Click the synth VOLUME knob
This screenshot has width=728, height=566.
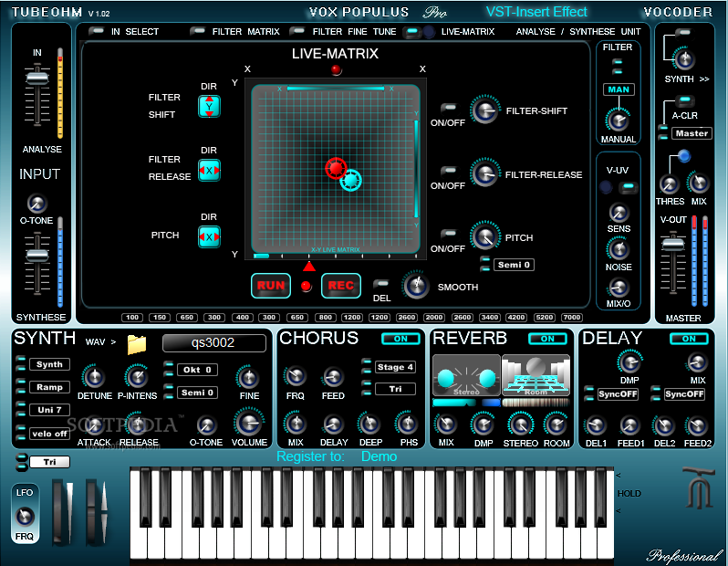(249, 423)
